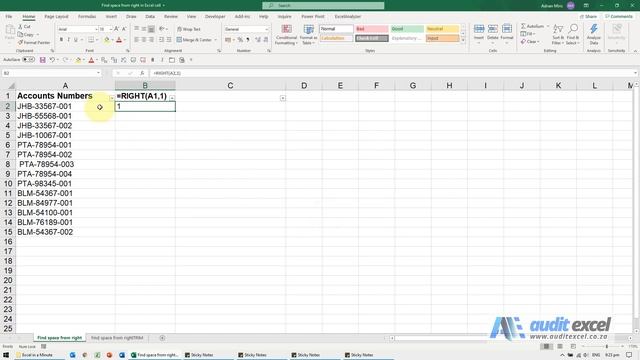Screen dimensions: 640x360
Task: Open Format as Table gallery
Action: (x=309, y=35)
